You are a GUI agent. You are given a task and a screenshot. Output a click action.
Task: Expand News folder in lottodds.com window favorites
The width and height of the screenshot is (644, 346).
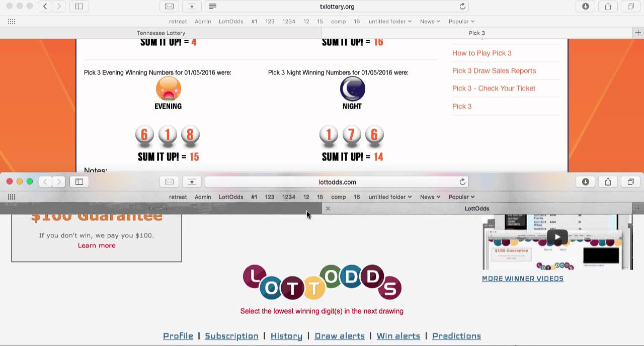point(430,197)
